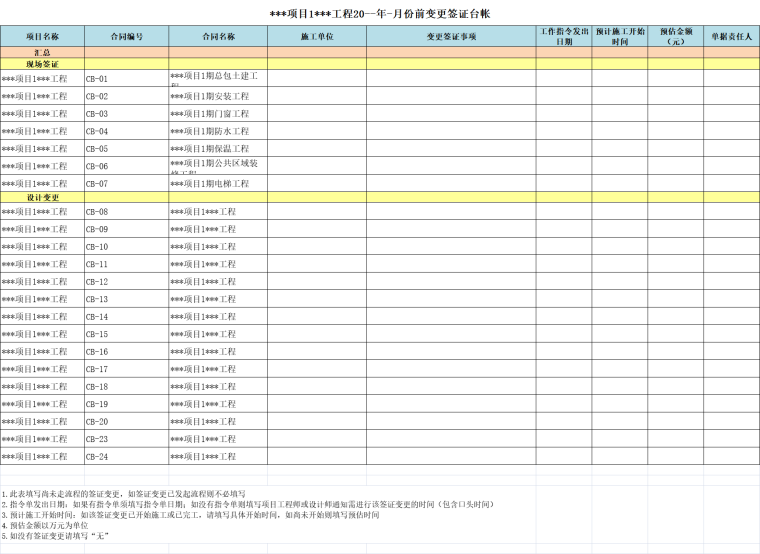Select note 3 about 预计施工开始时间

(190, 515)
